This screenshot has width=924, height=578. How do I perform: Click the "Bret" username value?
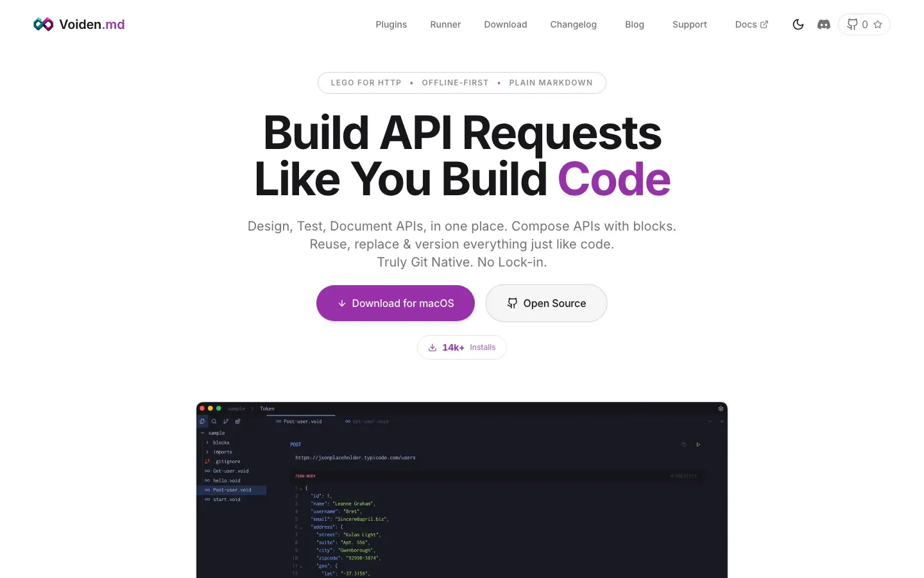point(352,511)
